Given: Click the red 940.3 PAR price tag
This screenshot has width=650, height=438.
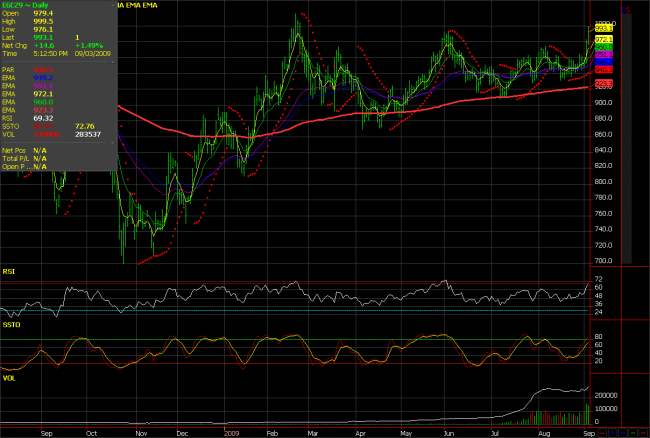Looking at the screenshot, I should click(x=604, y=70).
